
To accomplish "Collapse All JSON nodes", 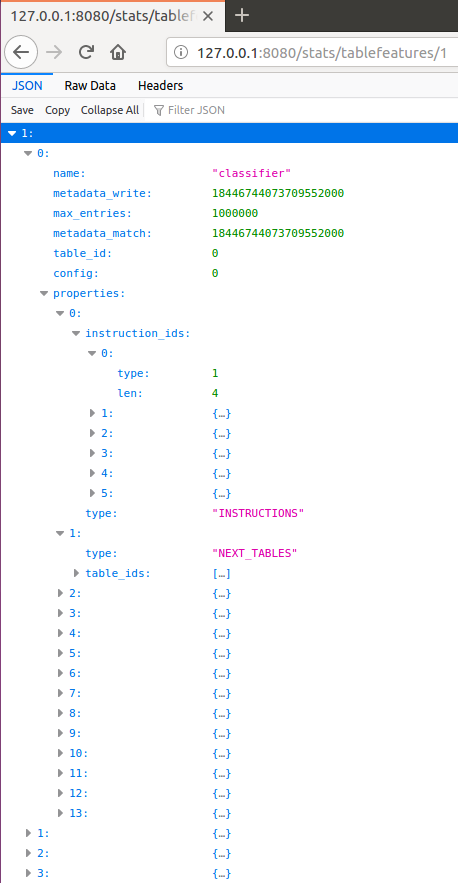I will (110, 110).
